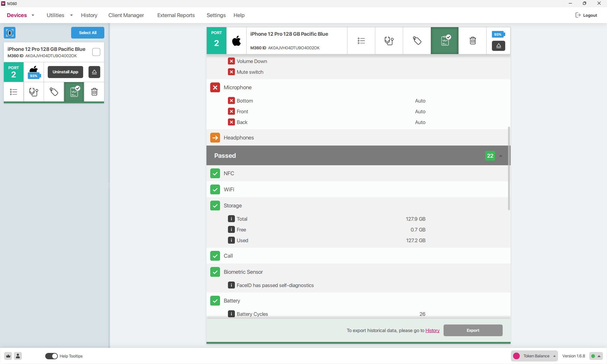Open test report icon in top toolbar

coord(445,41)
